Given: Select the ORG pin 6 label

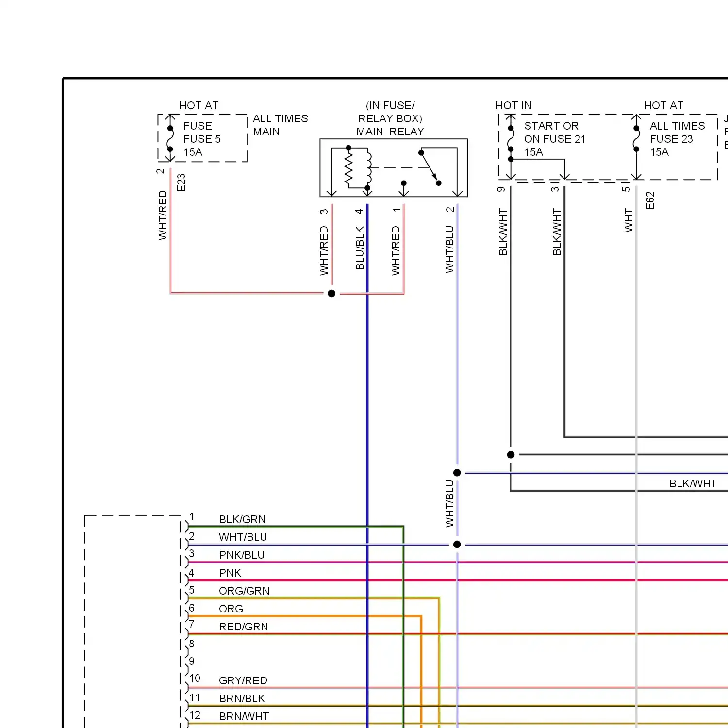Looking at the screenshot, I should point(231,609).
